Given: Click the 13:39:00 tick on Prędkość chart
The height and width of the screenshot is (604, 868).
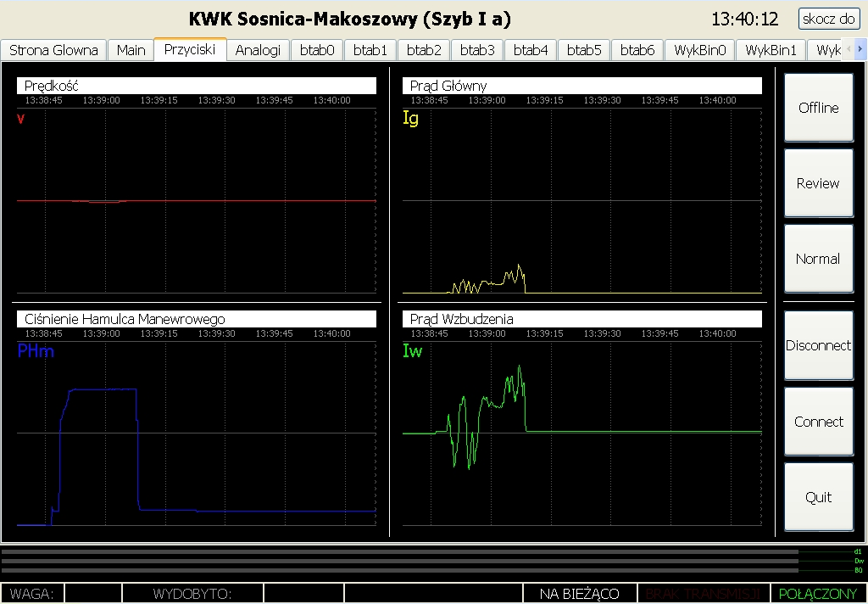Looking at the screenshot, I should [102, 100].
